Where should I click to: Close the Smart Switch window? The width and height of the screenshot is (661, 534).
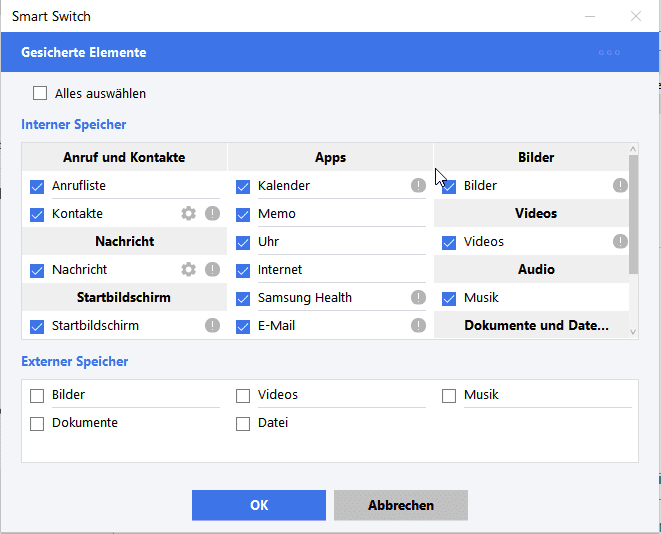636,16
